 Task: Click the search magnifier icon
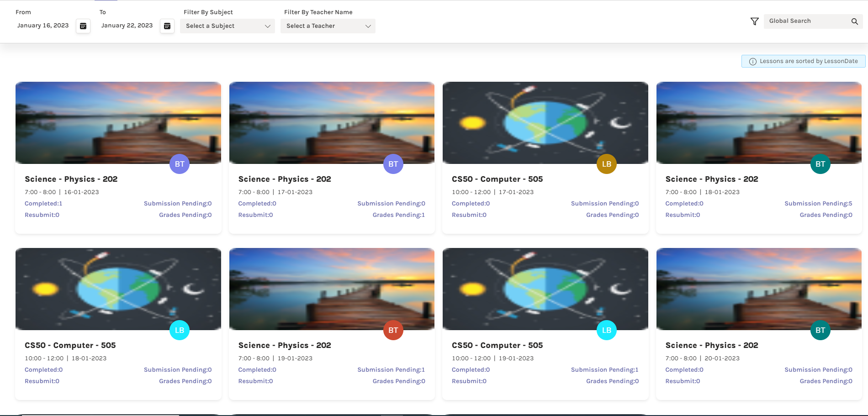coord(854,21)
